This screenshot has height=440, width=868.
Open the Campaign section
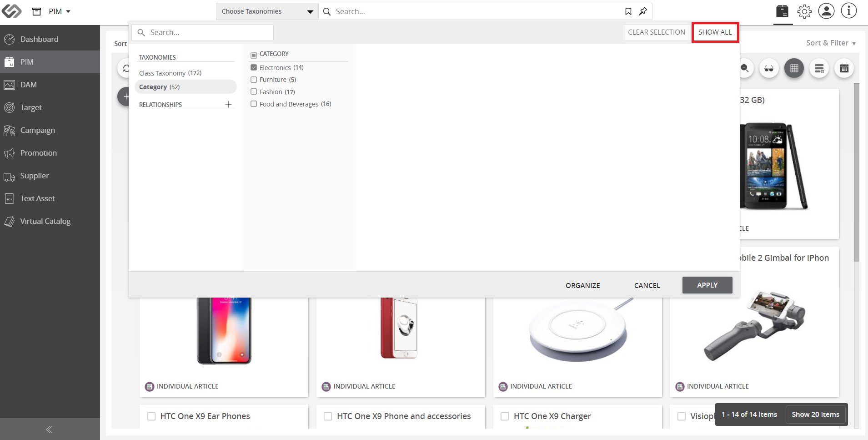tap(50, 130)
